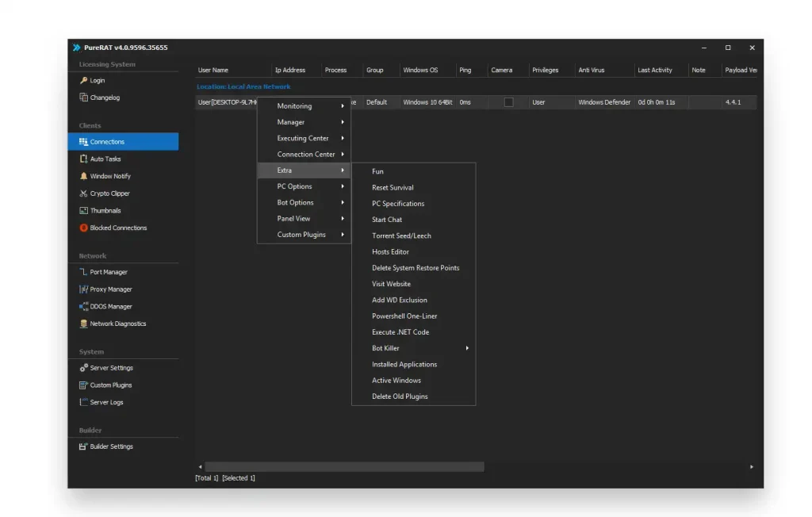Click the Server Logs icon

[x=83, y=402]
